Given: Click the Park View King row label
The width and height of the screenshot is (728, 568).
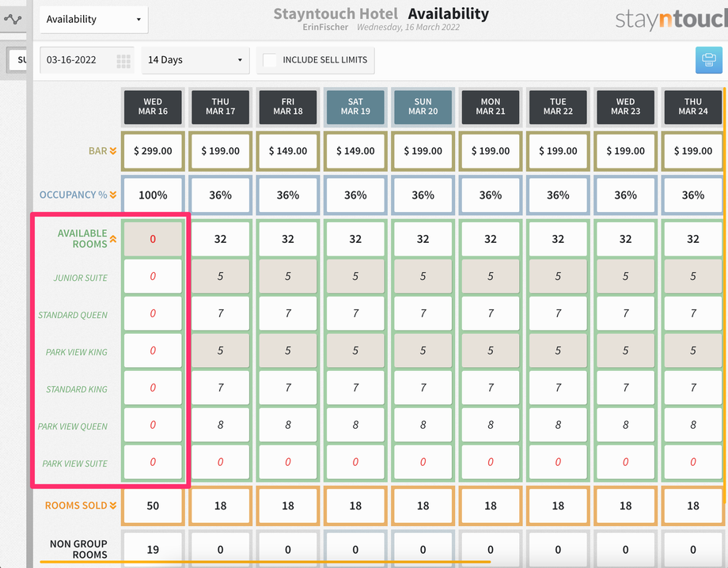Looking at the screenshot, I should (x=76, y=352).
